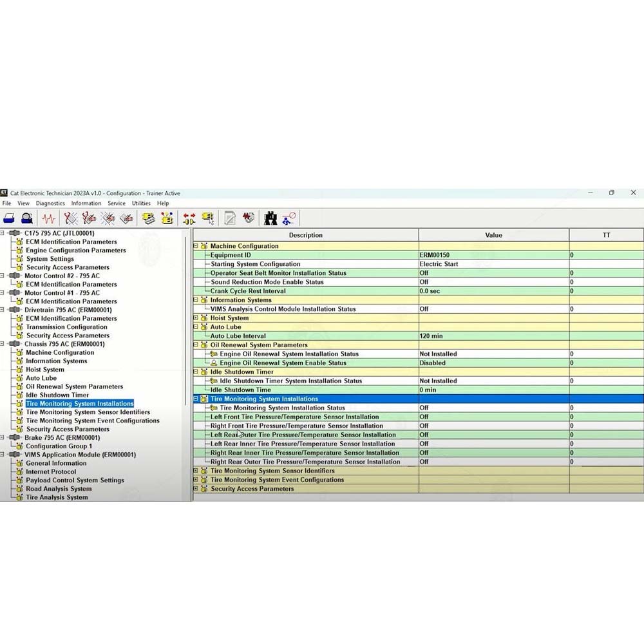Click the Value column header

494,235
